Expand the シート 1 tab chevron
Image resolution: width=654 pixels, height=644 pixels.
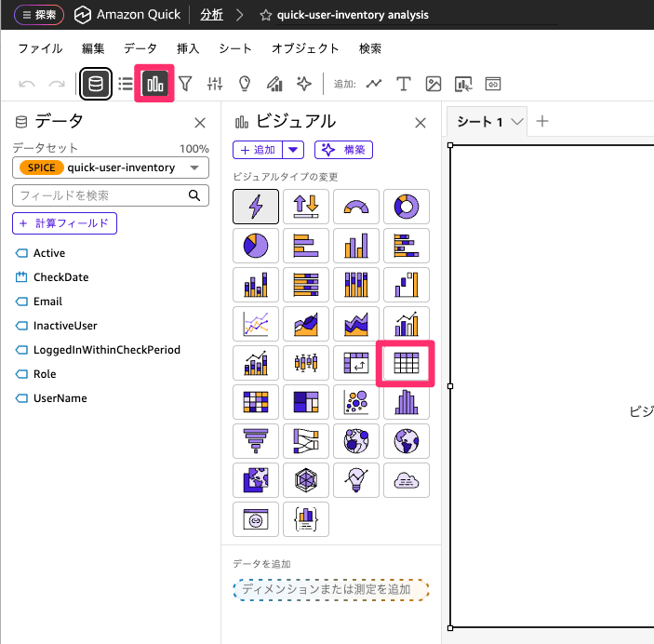(517, 122)
